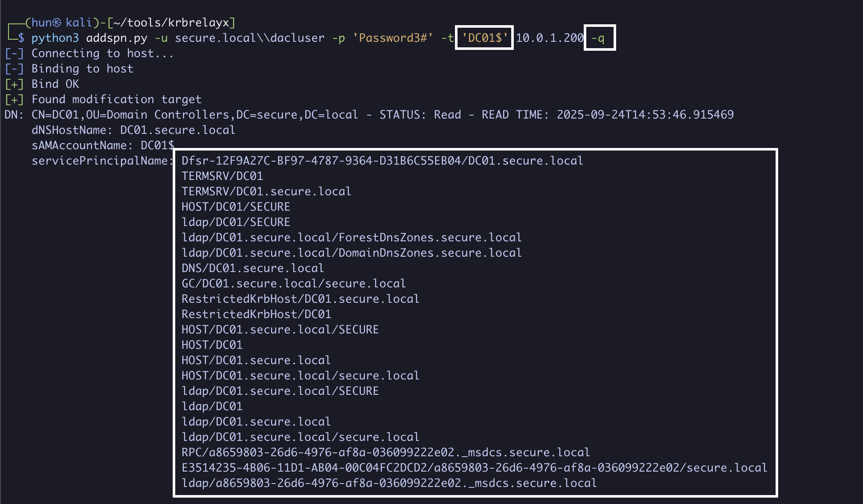
Task: Click the kali skull icon in prompt
Action: [57, 23]
